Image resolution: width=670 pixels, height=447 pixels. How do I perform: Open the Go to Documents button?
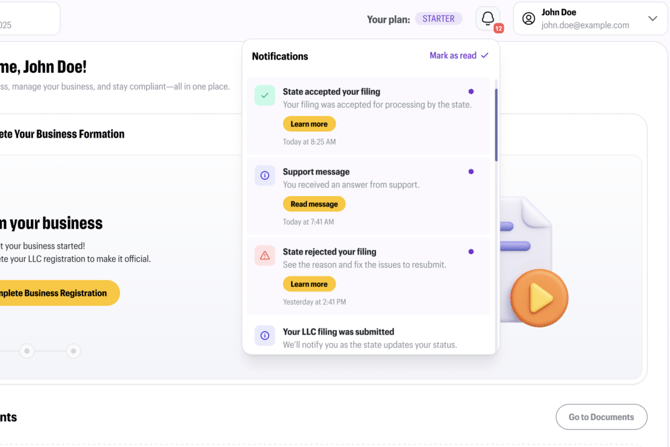601,417
